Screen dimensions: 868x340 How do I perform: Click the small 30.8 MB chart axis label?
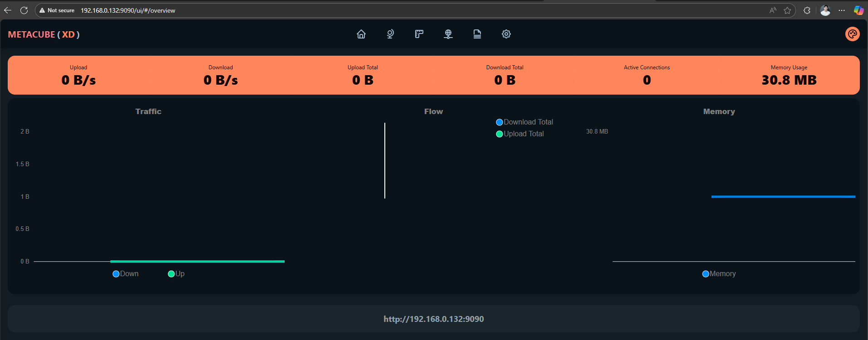597,131
